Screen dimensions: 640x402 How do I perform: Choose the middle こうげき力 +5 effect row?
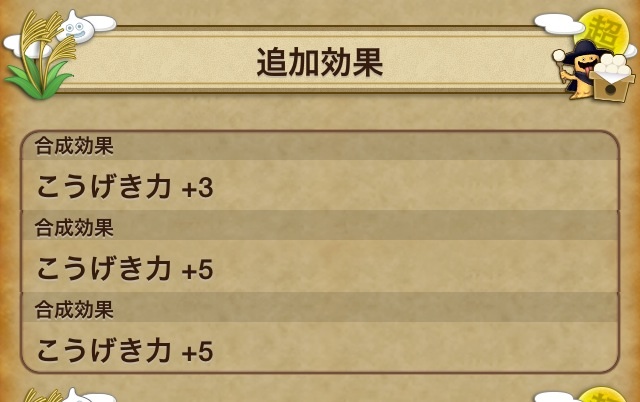(x=319, y=268)
